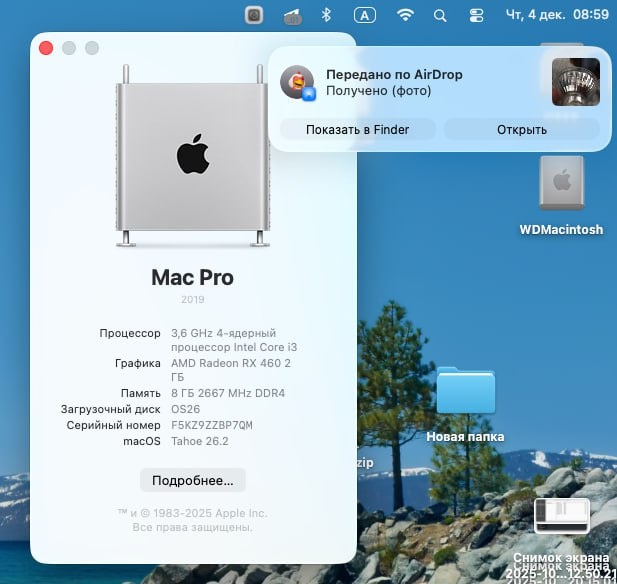This screenshot has height=584, width=617.
Task: Open Control Center in menu bar
Action: point(476,16)
